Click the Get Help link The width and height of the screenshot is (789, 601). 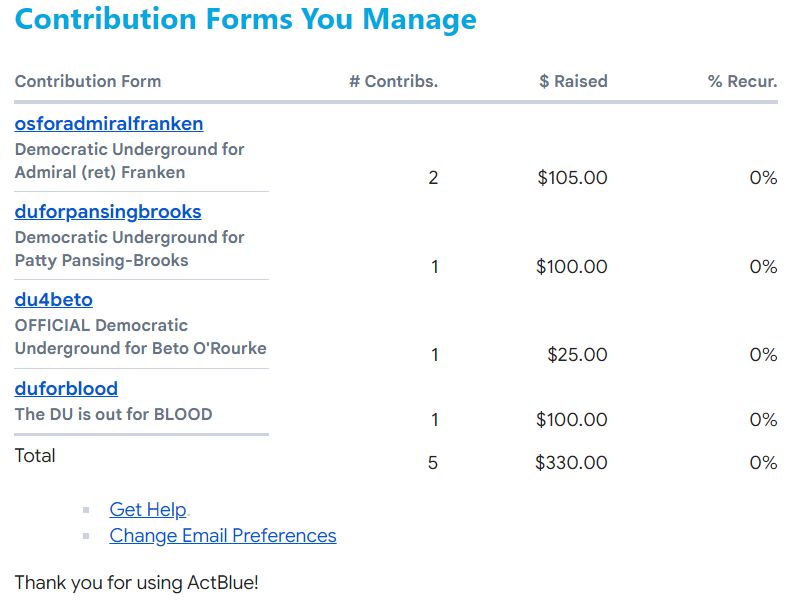click(148, 509)
